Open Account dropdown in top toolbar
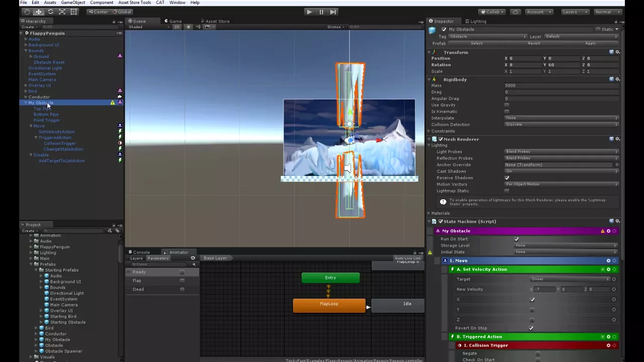644x362 pixels. tap(539, 12)
